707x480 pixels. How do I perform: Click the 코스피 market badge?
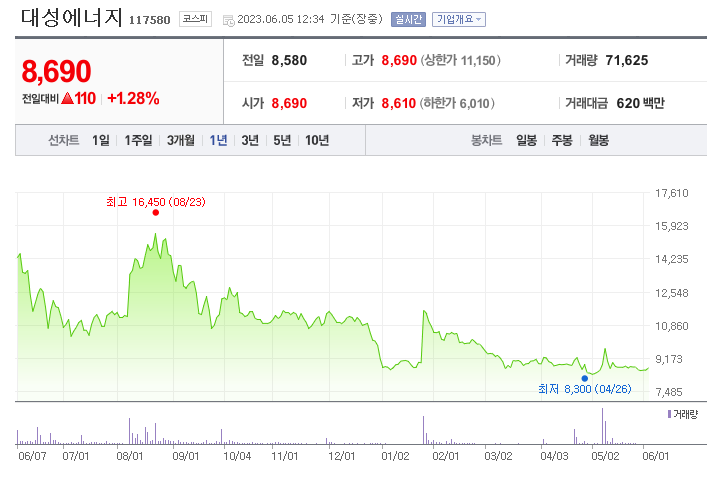[x=195, y=19]
